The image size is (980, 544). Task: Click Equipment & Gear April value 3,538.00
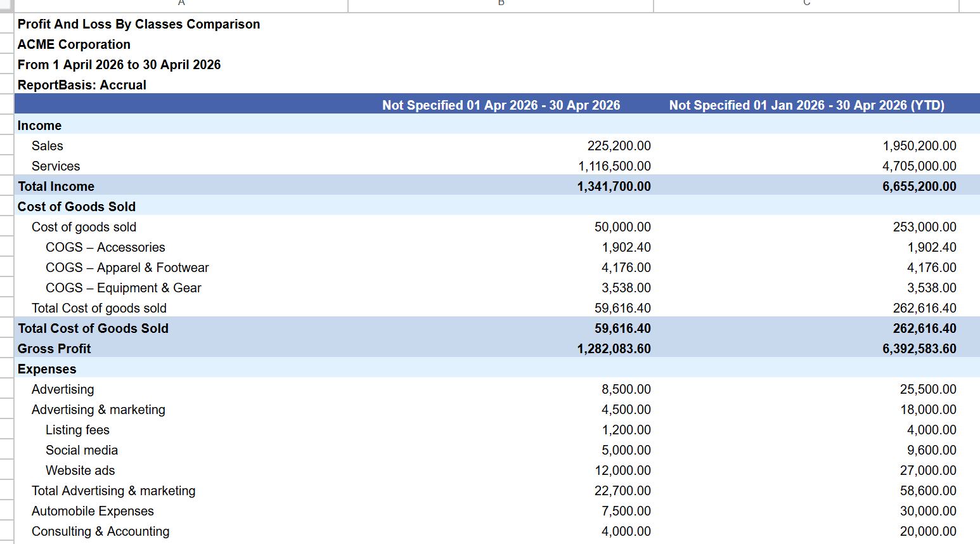[x=626, y=288]
